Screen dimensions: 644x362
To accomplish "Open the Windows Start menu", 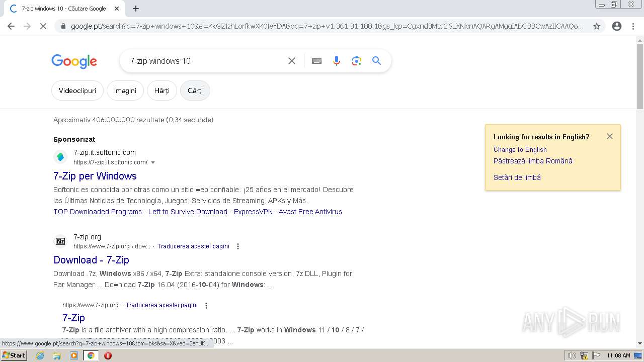I will (14, 355).
